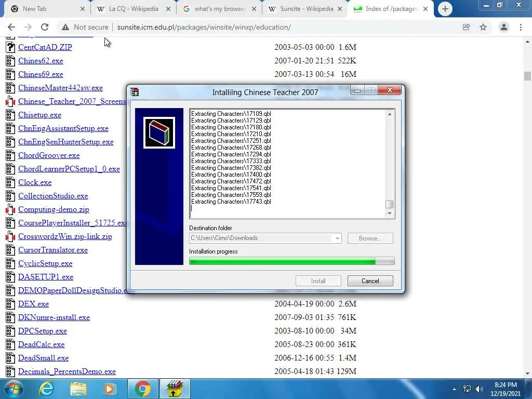Click the file icon beside CentCatAD.ZIP
Image resolution: width=532 pixels, height=399 pixels.
[10, 47]
